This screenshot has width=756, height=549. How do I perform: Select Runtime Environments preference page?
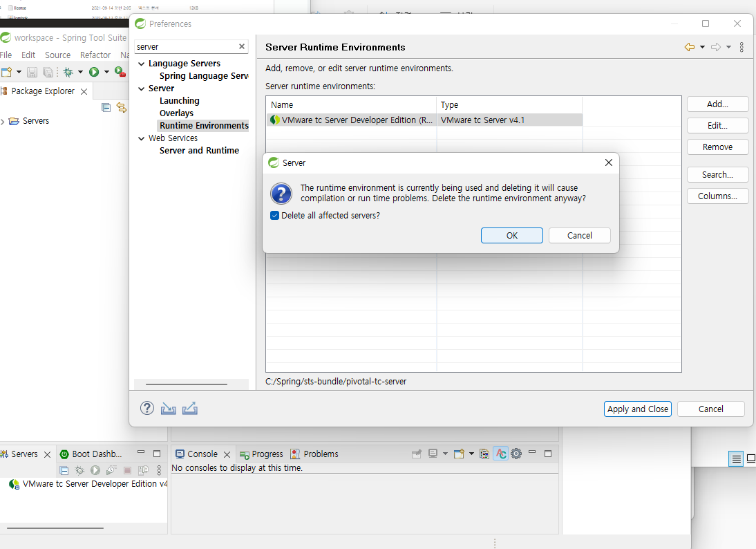[x=204, y=126]
